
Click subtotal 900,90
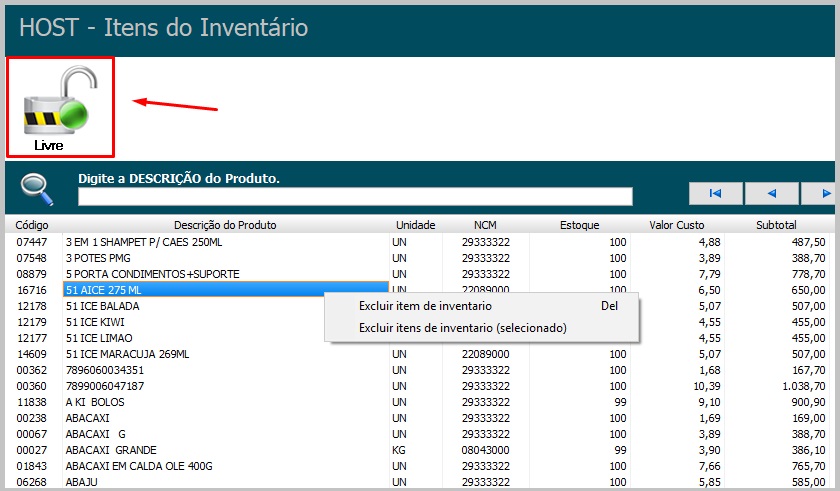click(x=808, y=402)
